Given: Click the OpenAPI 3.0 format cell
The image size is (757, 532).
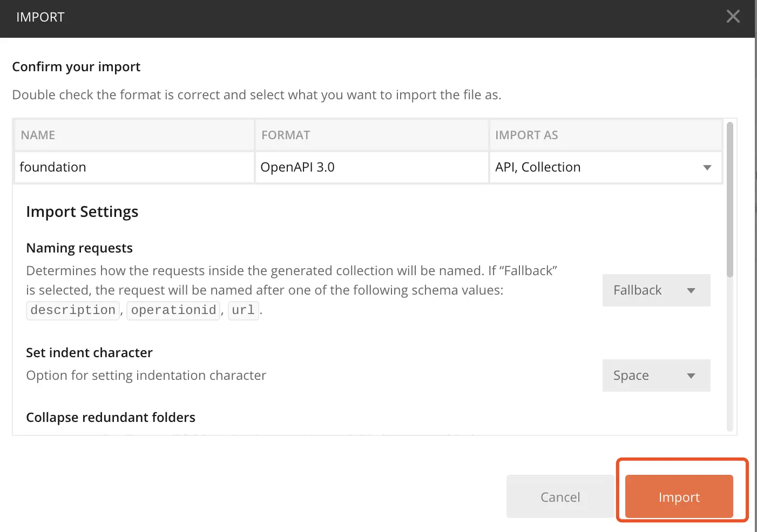Looking at the screenshot, I should (298, 167).
